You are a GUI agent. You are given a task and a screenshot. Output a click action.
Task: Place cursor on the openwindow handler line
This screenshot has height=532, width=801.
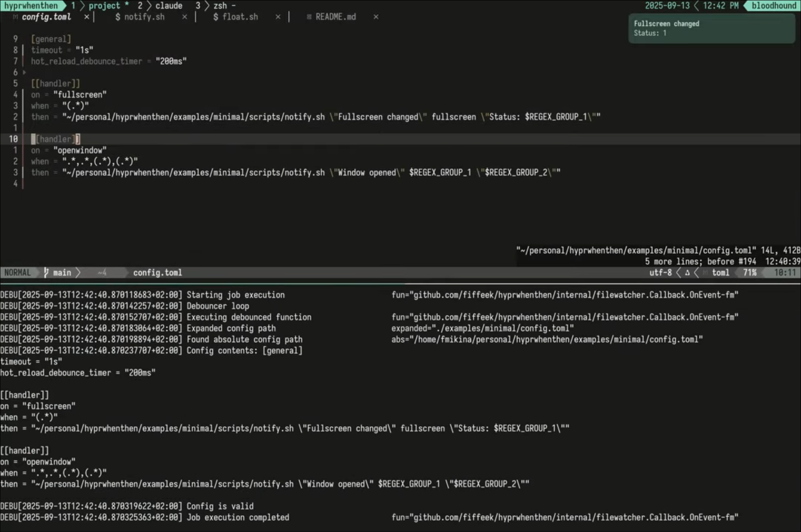point(80,150)
